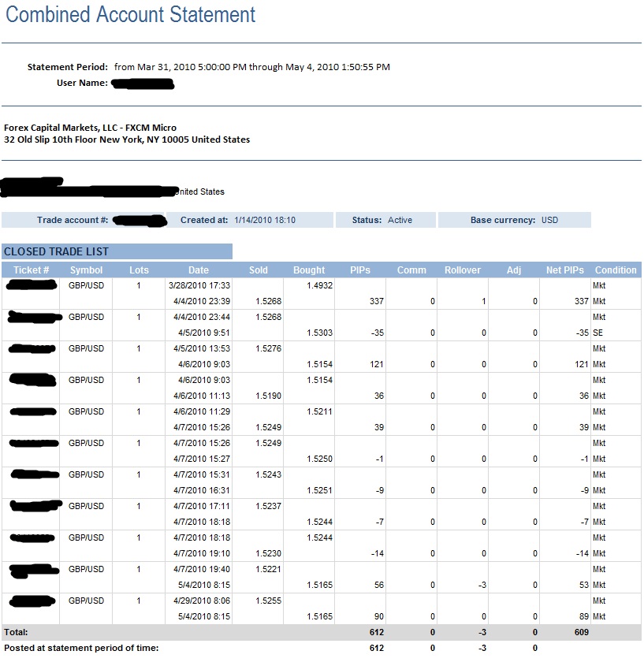Select the Created at 1/14/2010 18:10 field
Image resolution: width=644 pixels, height=662 pixels.
[x=238, y=221]
